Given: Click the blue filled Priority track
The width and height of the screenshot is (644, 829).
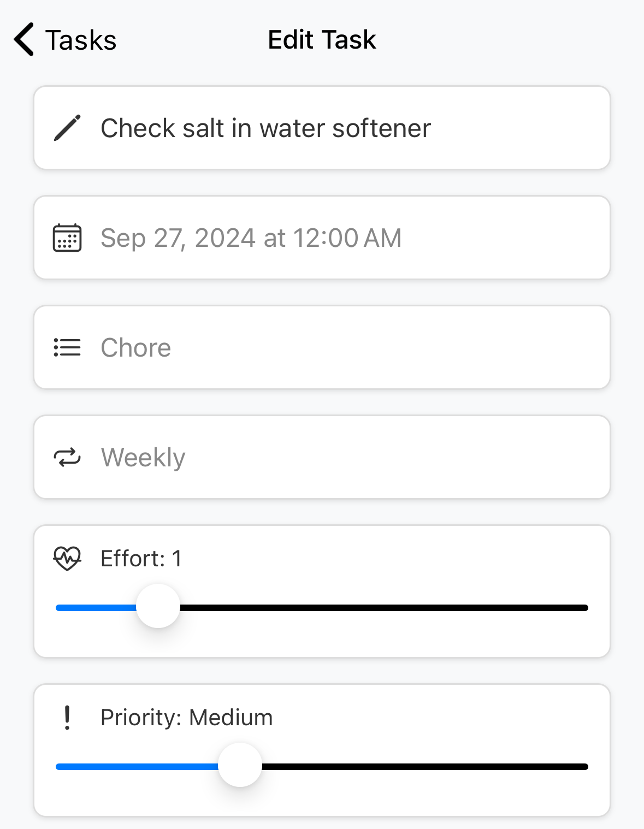Looking at the screenshot, I should pos(137,767).
